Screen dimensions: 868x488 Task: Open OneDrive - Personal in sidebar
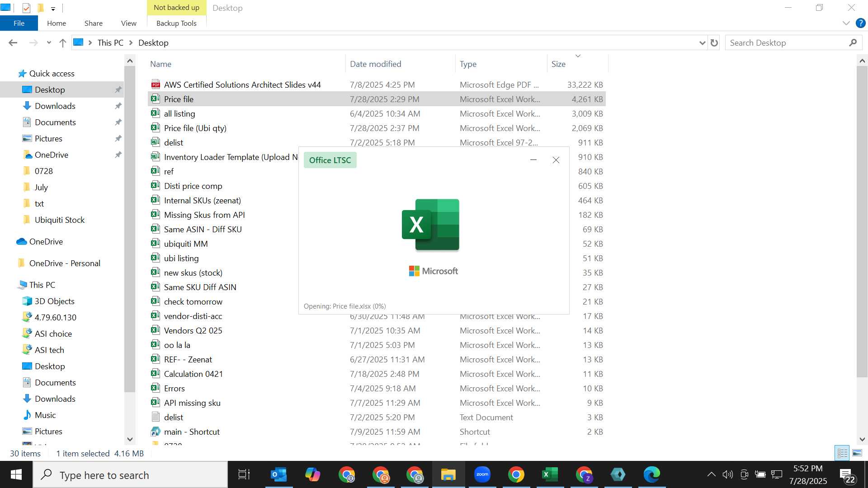pos(65,263)
